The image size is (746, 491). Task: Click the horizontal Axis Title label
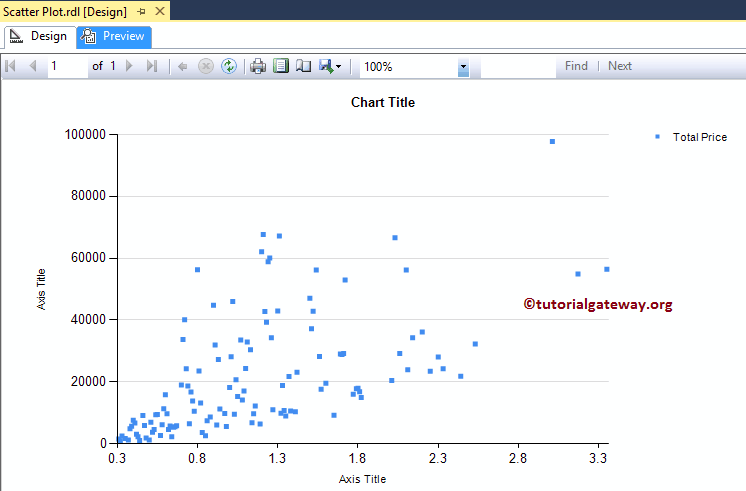362,479
